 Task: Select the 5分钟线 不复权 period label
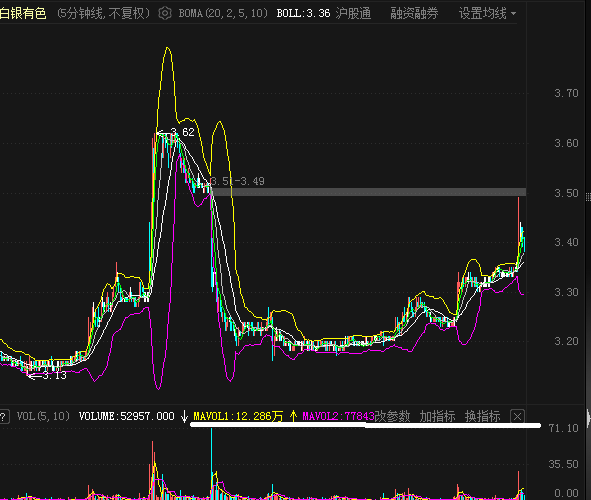click(x=103, y=14)
